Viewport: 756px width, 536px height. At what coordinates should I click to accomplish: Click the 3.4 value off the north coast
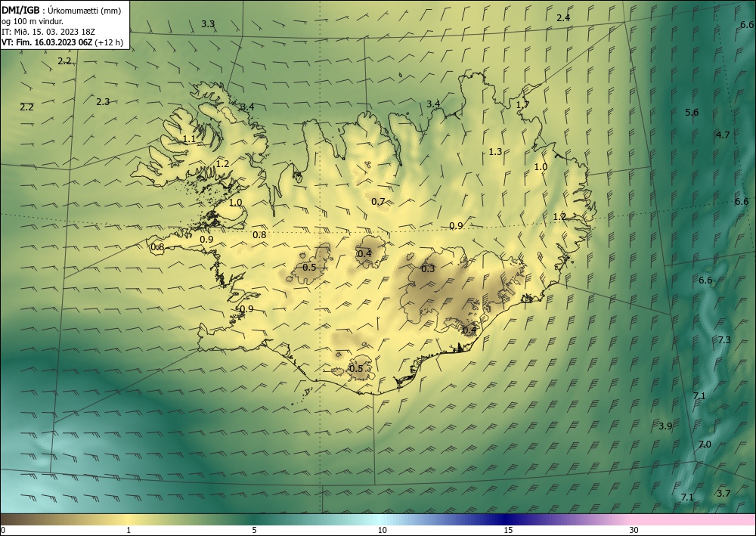tap(433, 104)
